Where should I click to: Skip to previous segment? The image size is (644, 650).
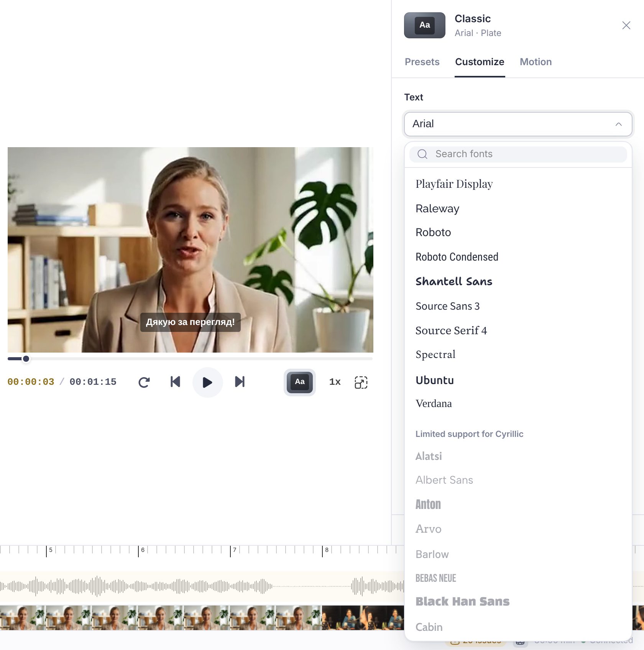pyautogui.click(x=175, y=382)
